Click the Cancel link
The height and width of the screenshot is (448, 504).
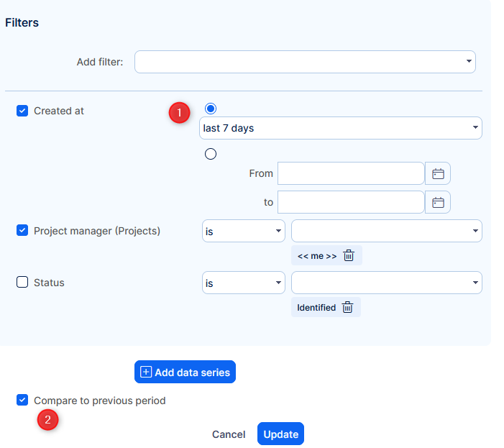pyautogui.click(x=229, y=434)
